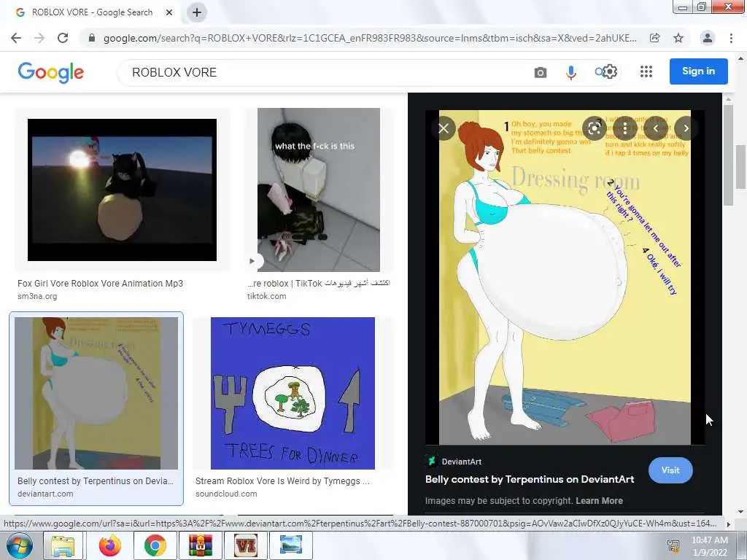Launch Firefox from the taskbar

click(110, 545)
